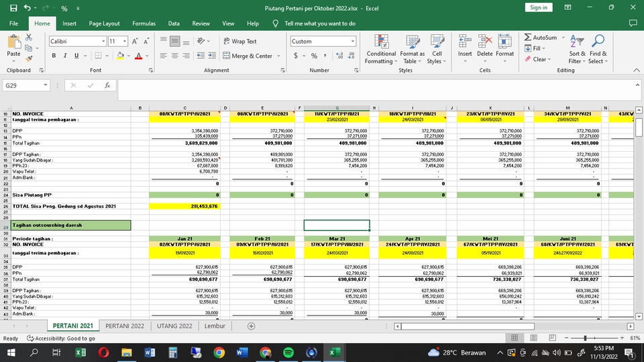644x362 pixels.
Task: Decrease font size with small A icon
Action: [146, 41]
